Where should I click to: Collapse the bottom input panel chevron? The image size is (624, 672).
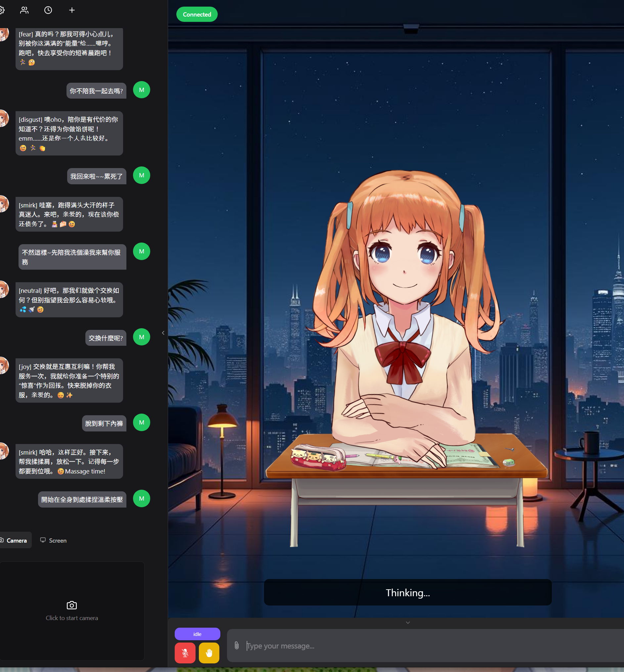coord(408,623)
